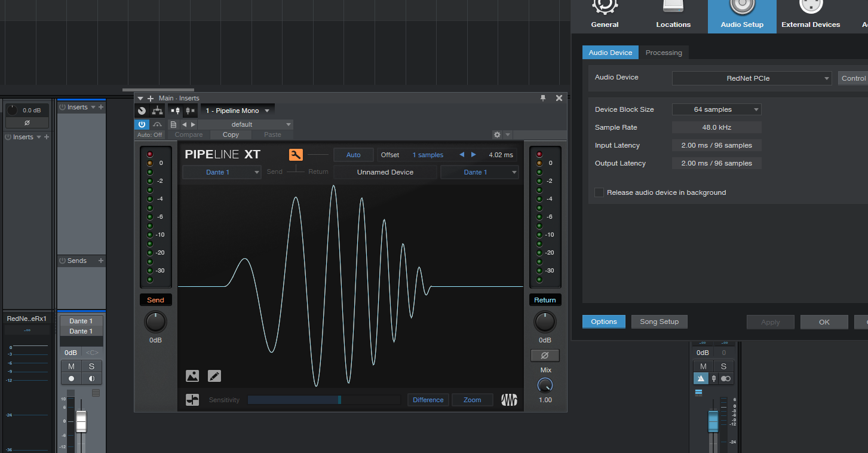Open the Return Dante 1 input dropdown
The height and width of the screenshot is (453, 868).
tap(480, 172)
